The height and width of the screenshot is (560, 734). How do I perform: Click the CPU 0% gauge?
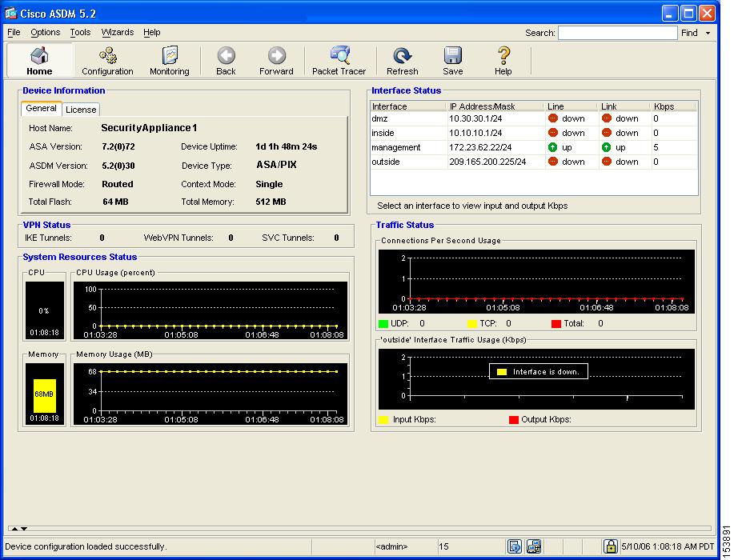pyautogui.click(x=45, y=310)
